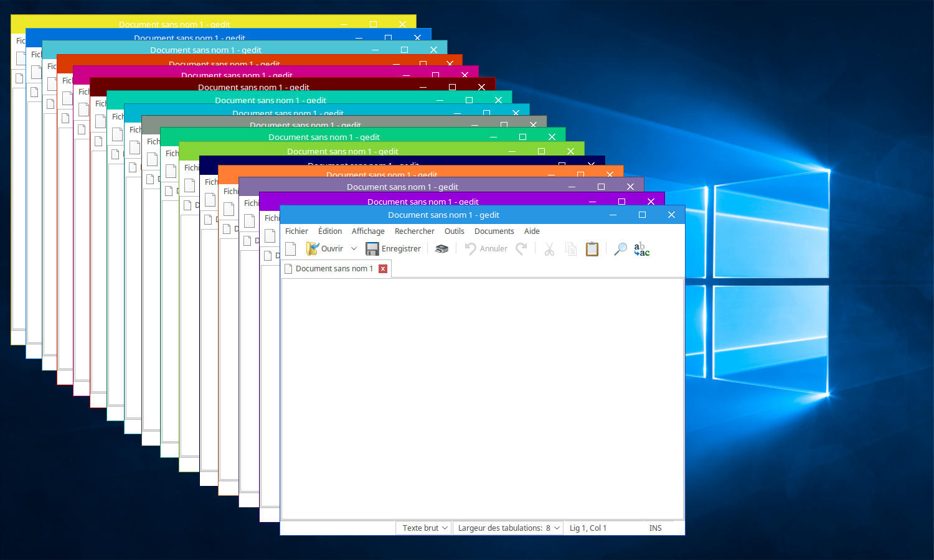This screenshot has height=560, width=934.
Task: Click the printer icon in the toolbar
Action: click(441, 249)
